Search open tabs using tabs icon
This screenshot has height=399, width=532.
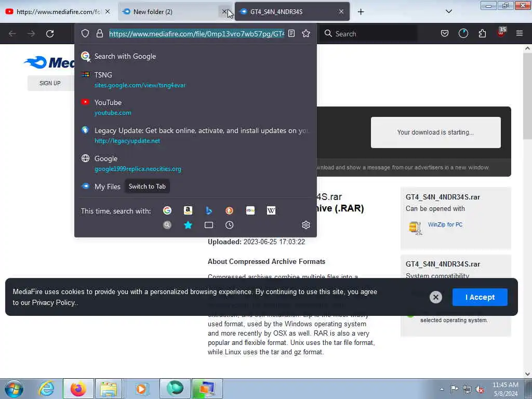click(x=209, y=225)
